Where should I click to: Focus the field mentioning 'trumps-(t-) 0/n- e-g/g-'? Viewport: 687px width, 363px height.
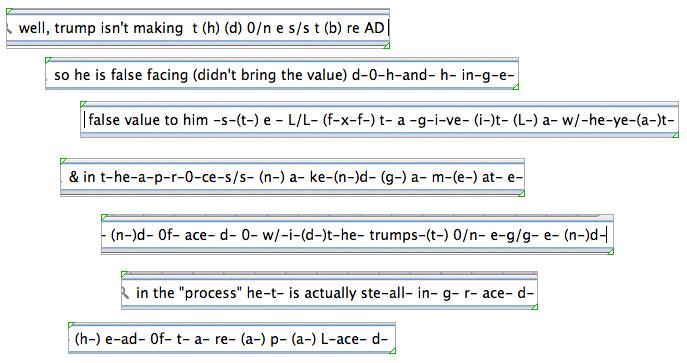pos(358,235)
